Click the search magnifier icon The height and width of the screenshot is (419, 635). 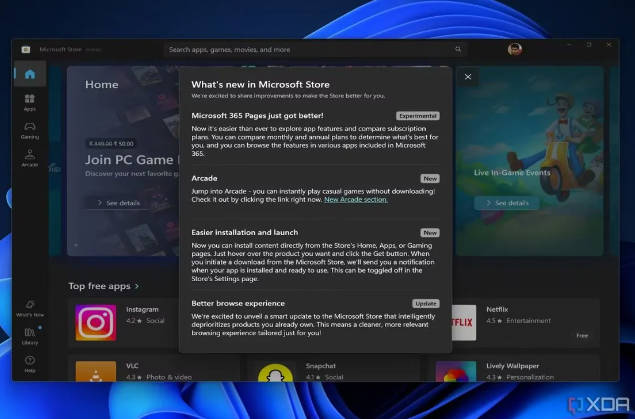coord(458,49)
